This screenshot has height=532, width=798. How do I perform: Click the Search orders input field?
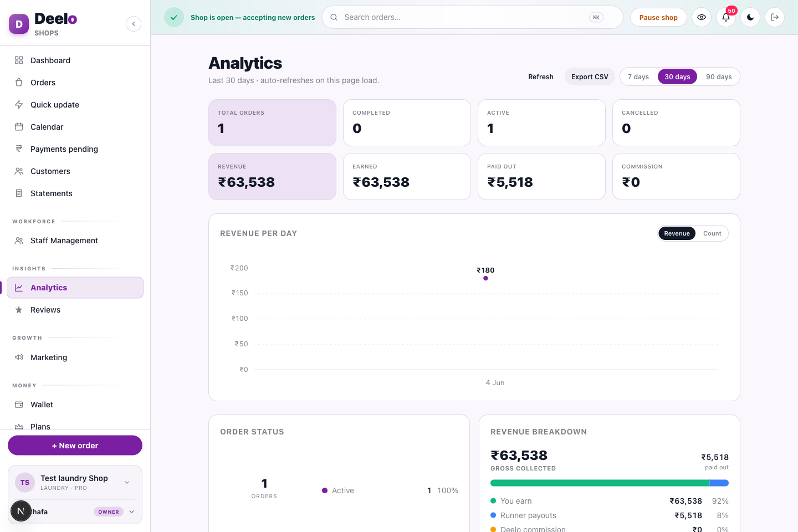(x=472, y=17)
